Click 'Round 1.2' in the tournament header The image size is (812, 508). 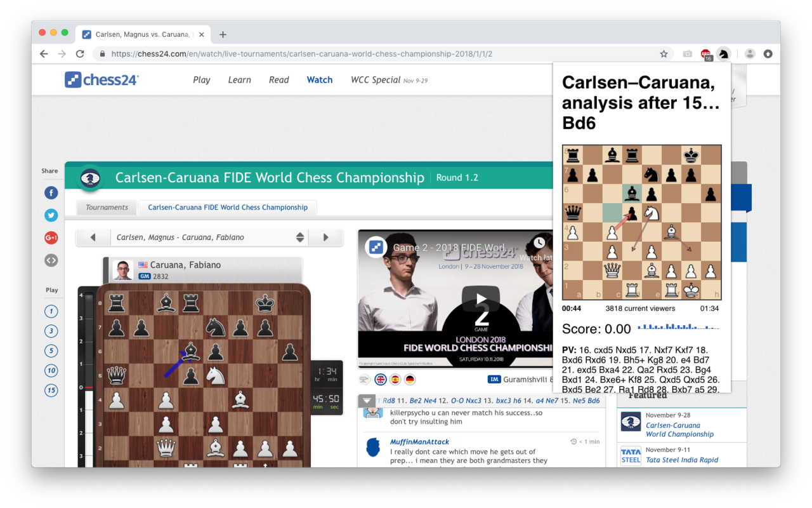[457, 178]
